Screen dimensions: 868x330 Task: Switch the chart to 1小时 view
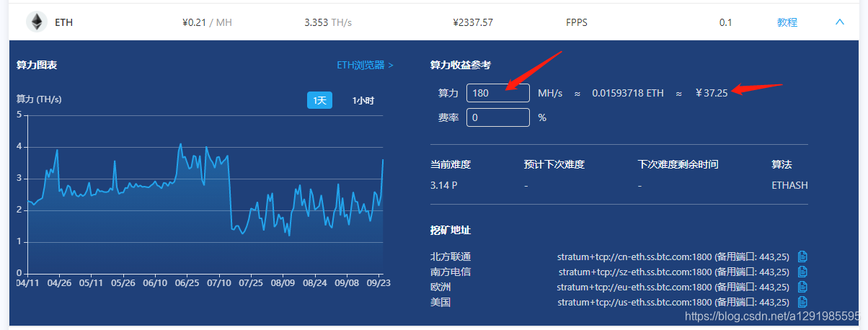[x=363, y=100]
